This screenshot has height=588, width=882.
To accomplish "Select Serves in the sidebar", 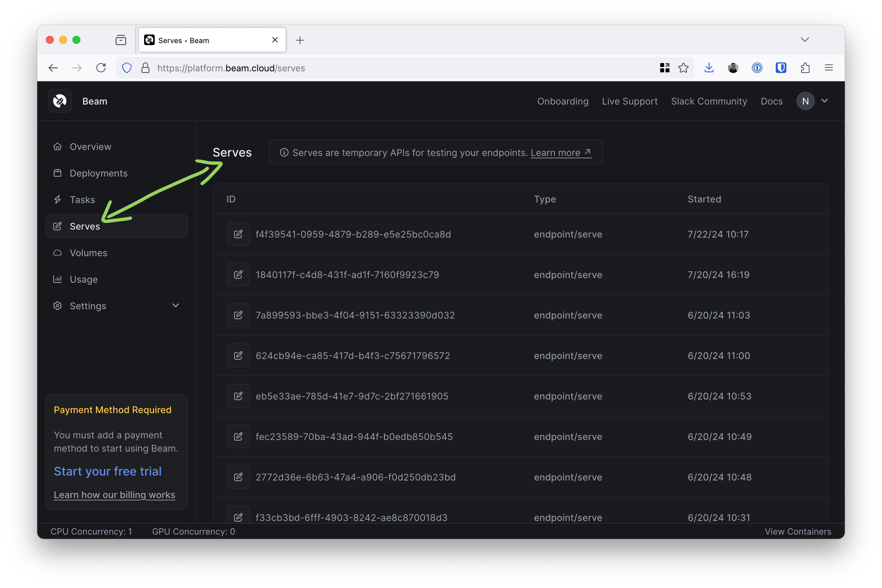I will click(116, 226).
